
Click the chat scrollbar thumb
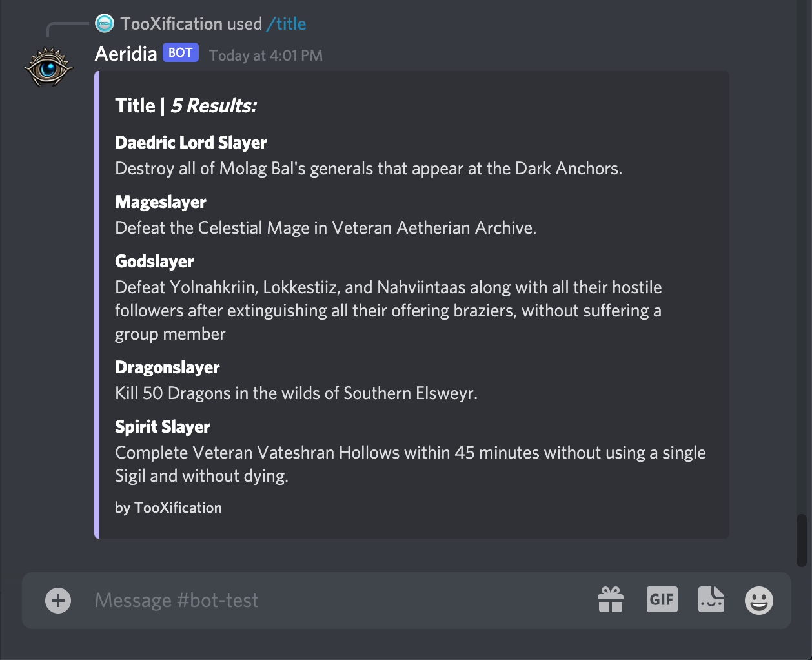tap(802, 541)
